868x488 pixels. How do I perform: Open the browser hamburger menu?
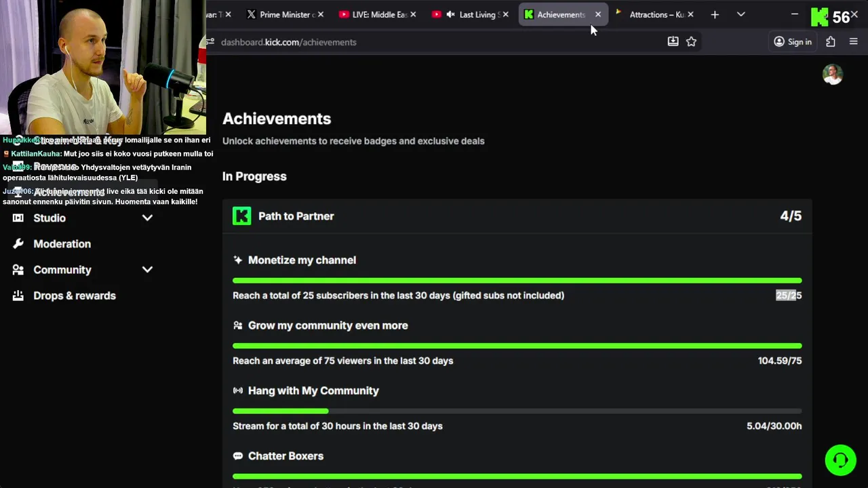pos(853,41)
